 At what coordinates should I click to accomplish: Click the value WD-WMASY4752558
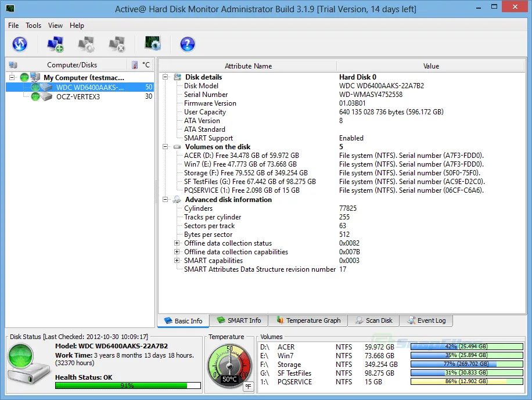(x=371, y=95)
